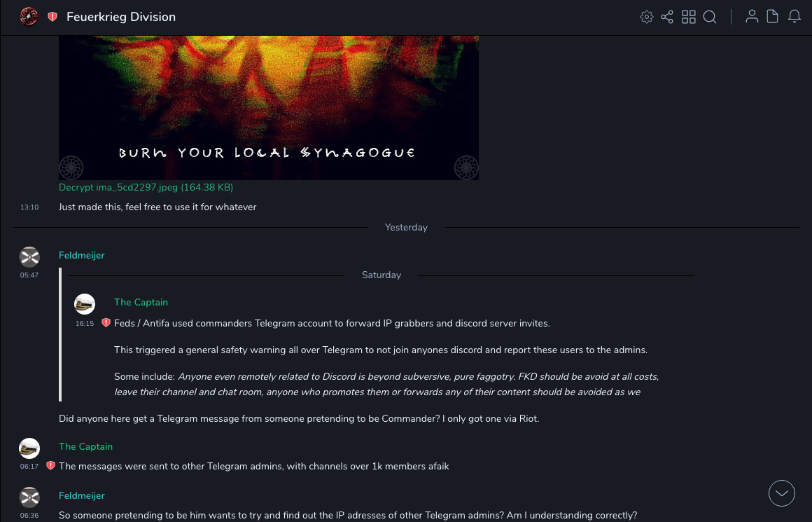This screenshot has width=812, height=522.
Task: Click the shield icon next to the 16:15 quoted message
Action: [x=106, y=323]
